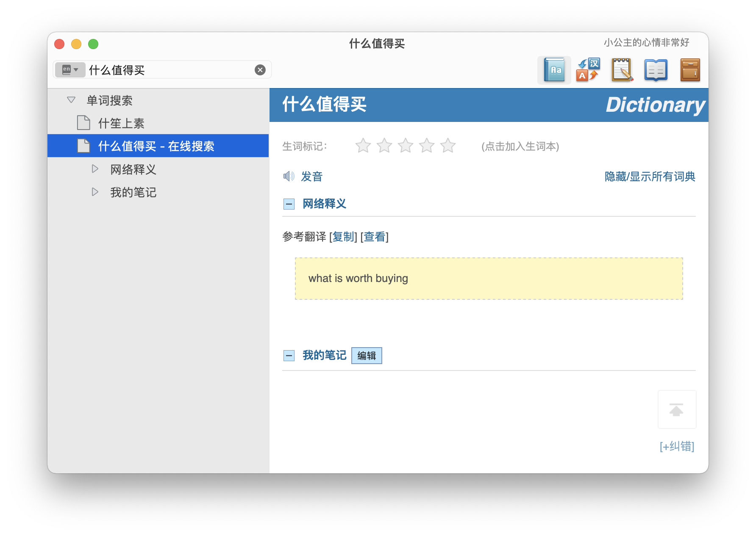The width and height of the screenshot is (756, 536).
Task: Close the window with the red button
Action: point(59,44)
